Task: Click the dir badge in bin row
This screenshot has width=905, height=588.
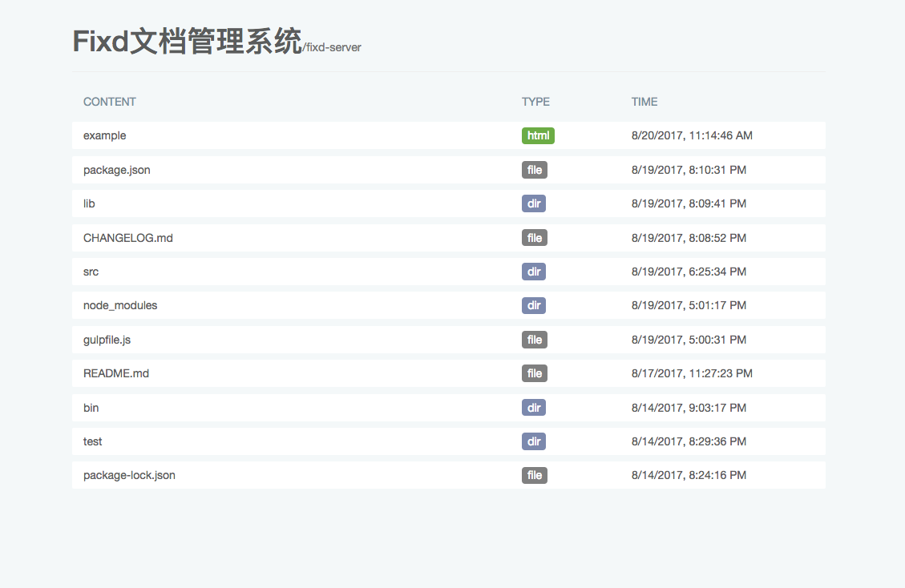Action: click(x=534, y=408)
